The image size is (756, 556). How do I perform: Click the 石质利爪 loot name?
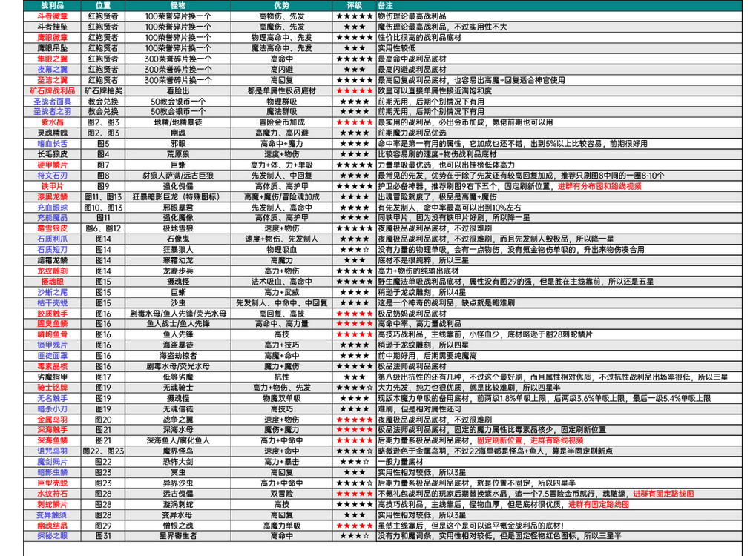[x=52, y=239]
